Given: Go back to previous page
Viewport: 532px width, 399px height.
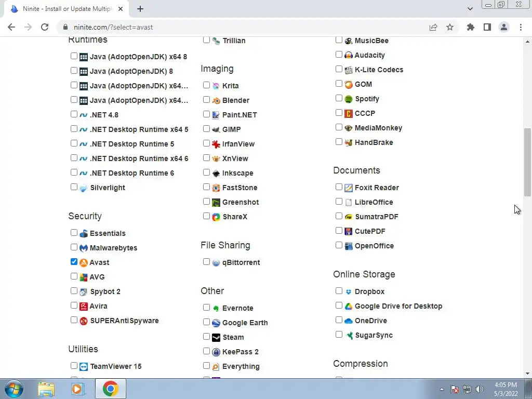Looking at the screenshot, I should point(11,27).
